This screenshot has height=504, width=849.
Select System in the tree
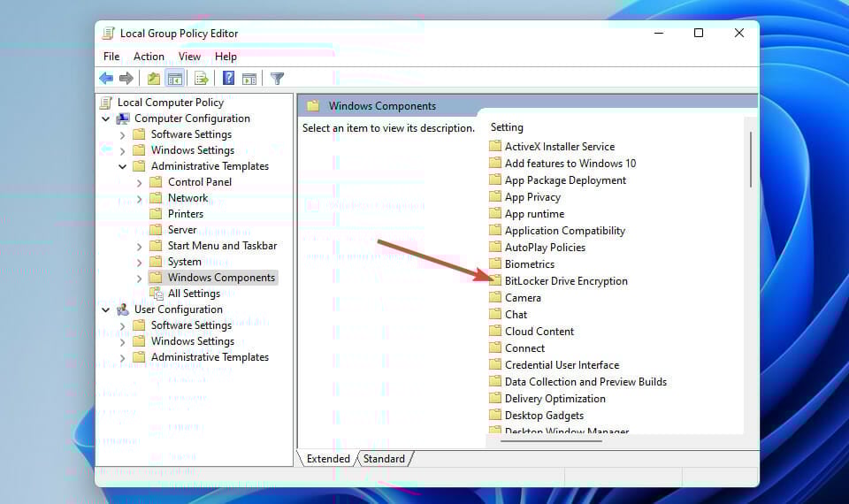pos(184,262)
